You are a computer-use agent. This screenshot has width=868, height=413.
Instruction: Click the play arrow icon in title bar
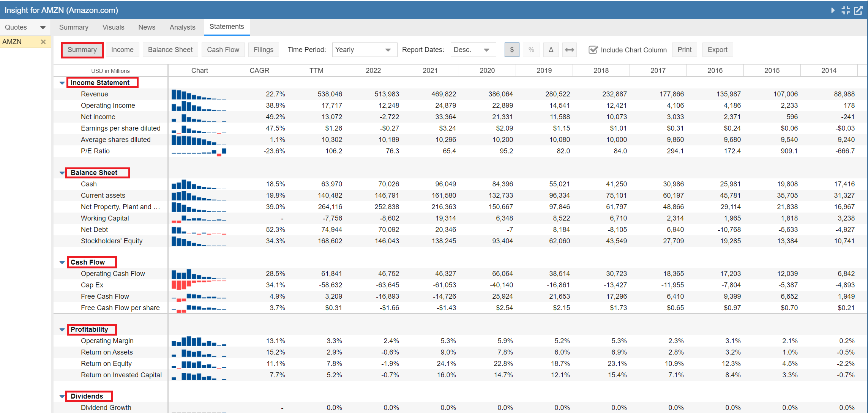coord(833,10)
